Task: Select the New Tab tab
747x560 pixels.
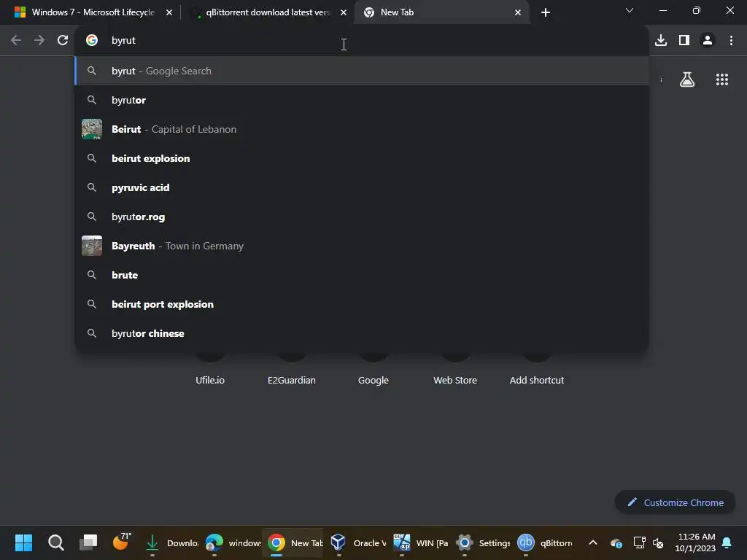Action: click(x=442, y=12)
